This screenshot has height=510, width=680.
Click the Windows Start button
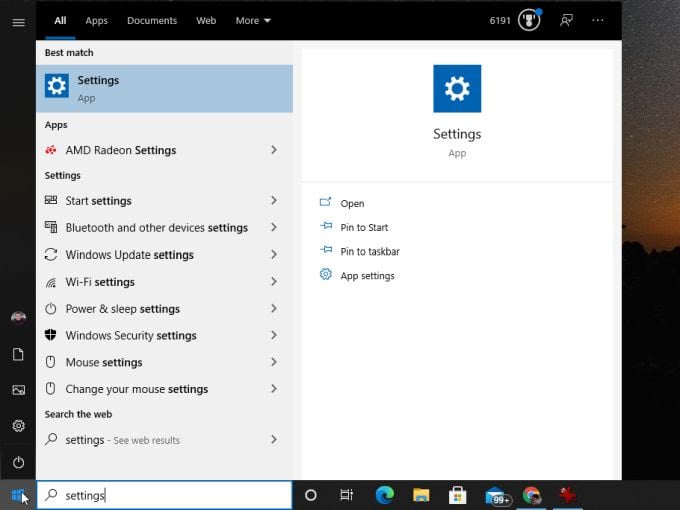[18, 495]
